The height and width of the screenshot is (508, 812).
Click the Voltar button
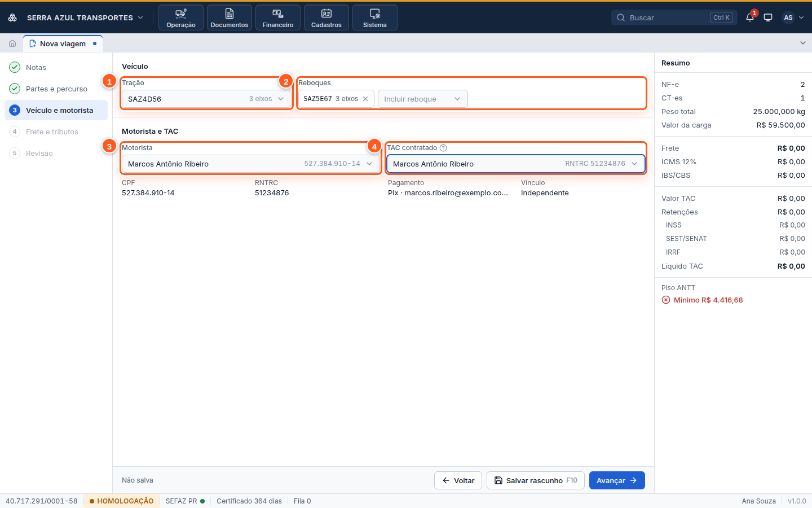(458, 480)
